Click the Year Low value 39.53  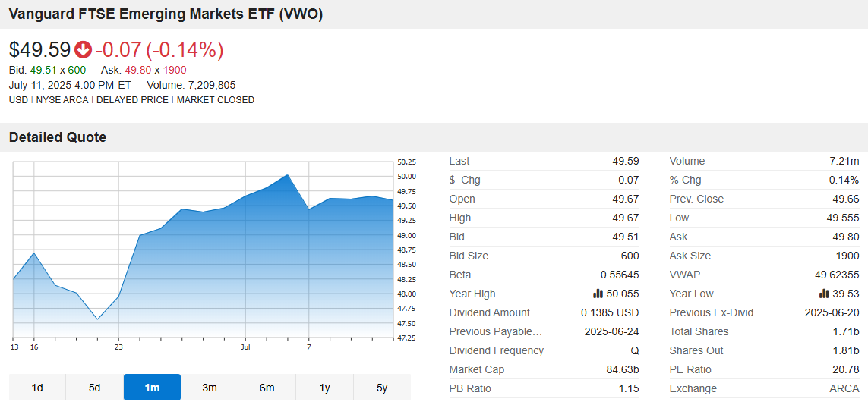(847, 294)
